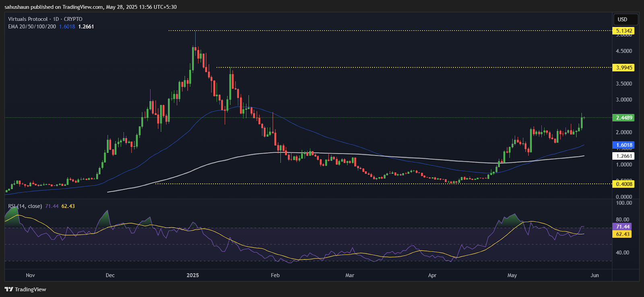This screenshot has height=297, width=644.
Task: Click the purple 71.44 RSI axis tag
Action: (x=622, y=227)
